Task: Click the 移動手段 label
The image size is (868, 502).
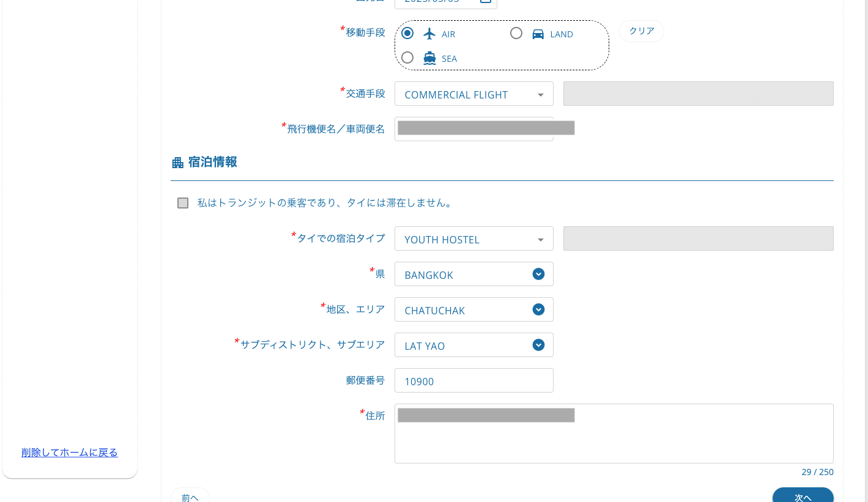Action: coord(365,32)
